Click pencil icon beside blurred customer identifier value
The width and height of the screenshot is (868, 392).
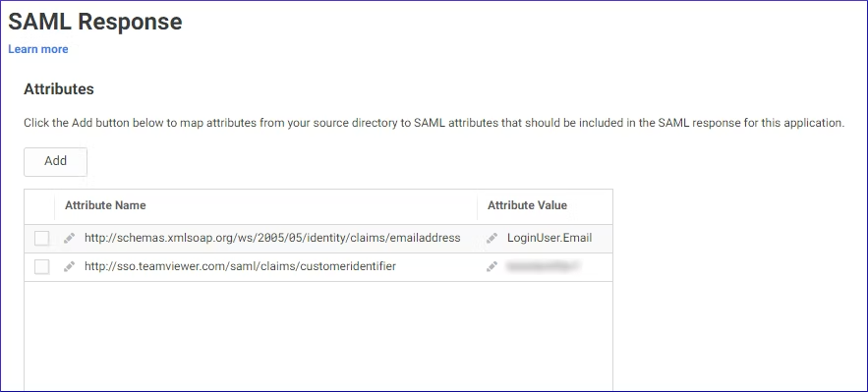click(x=492, y=267)
